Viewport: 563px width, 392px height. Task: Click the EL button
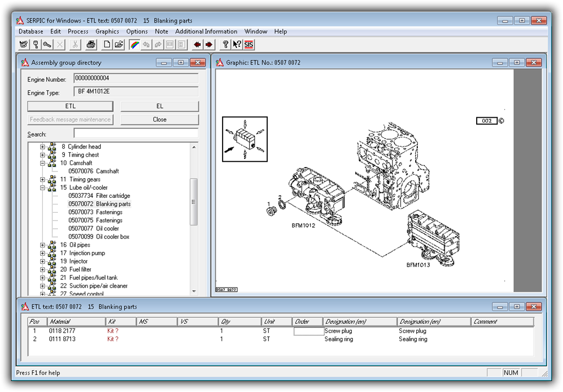coord(159,106)
